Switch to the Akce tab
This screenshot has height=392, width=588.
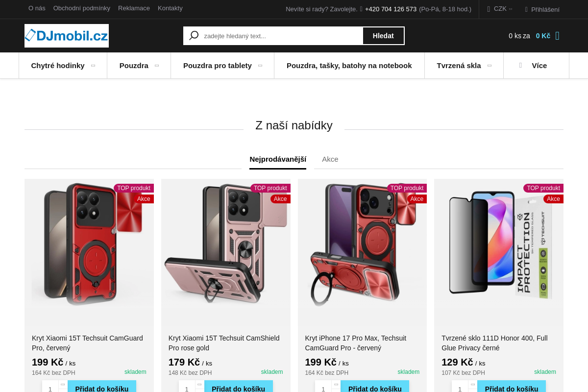pos(330,159)
